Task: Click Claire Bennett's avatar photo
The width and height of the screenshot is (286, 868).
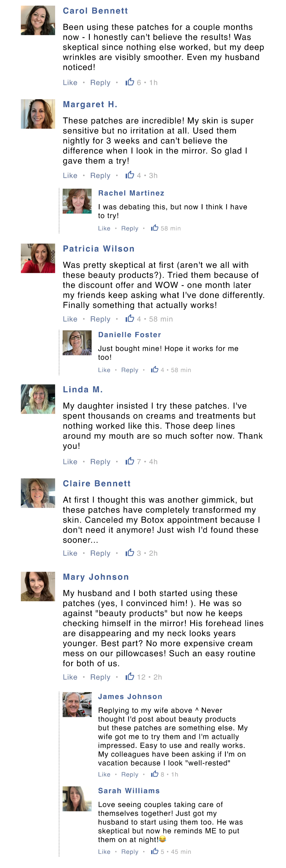Action: tap(38, 493)
